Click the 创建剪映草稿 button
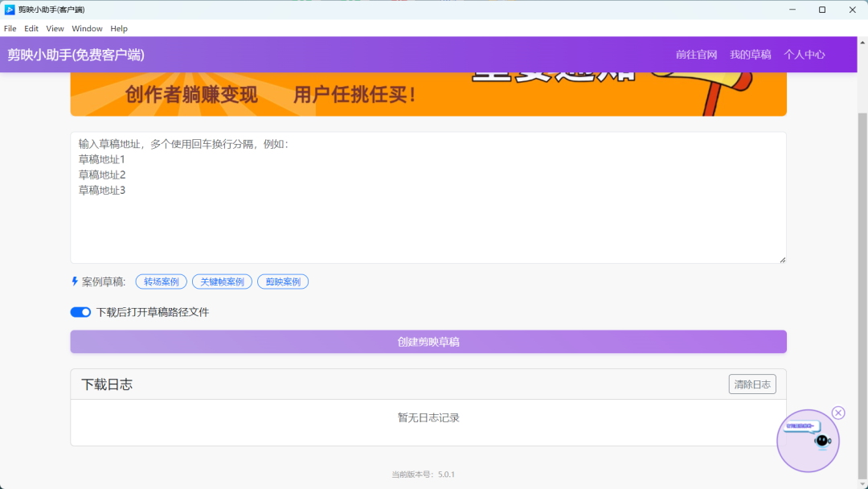This screenshot has height=489, width=868. click(428, 342)
